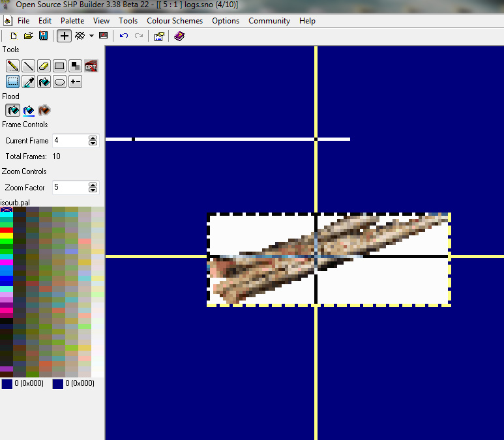Select the Pencil draw tool
The height and width of the screenshot is (440, 504).
(x=12, y=66)
